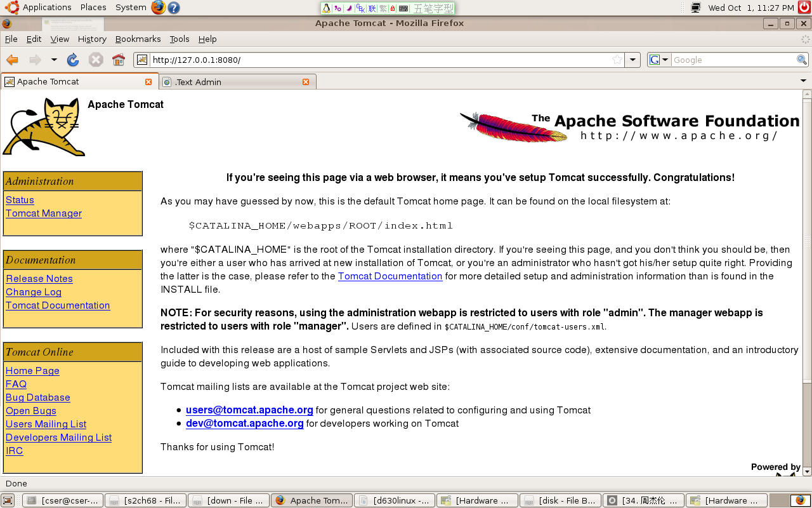Open the Applications menu in the top panel
Viewport: 812px width, 508px height.
[40, 8]
